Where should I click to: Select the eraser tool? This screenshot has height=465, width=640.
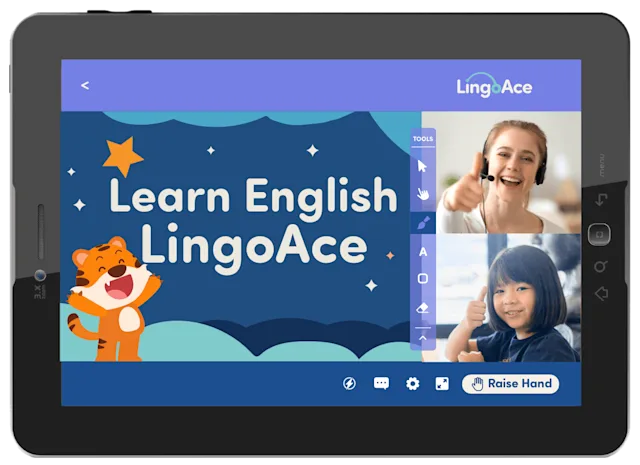(422, 308)
